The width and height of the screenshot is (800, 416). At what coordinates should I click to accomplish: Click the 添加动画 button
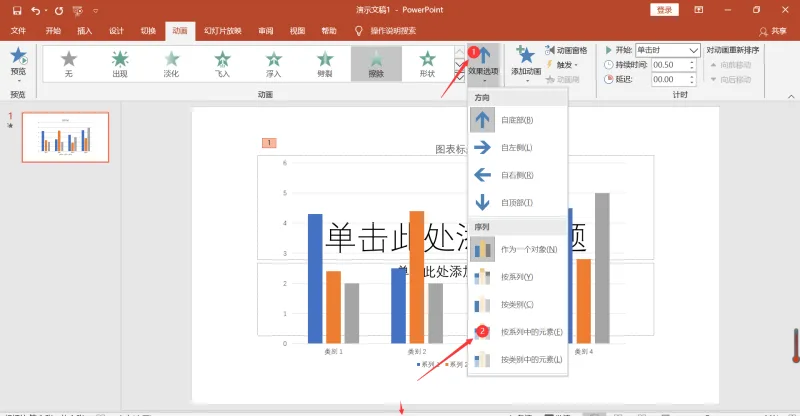click(x=526, y=64)
